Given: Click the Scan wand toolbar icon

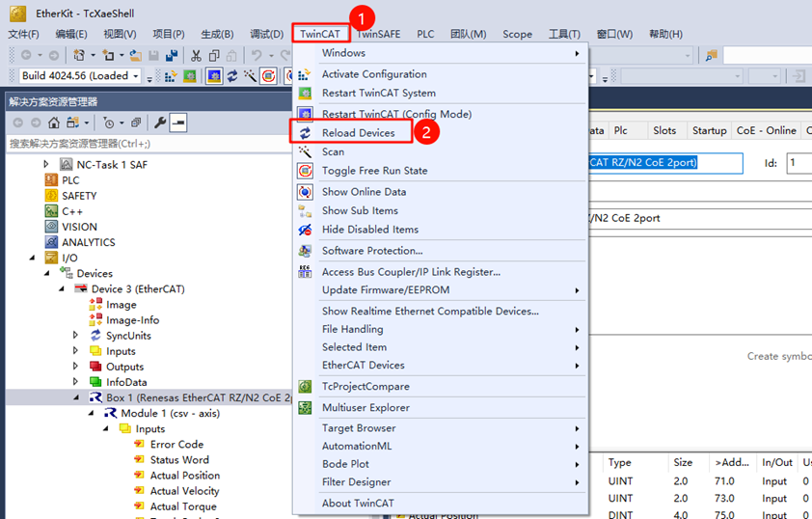Looking at the screenshot, I should click(x=250, y=76).
